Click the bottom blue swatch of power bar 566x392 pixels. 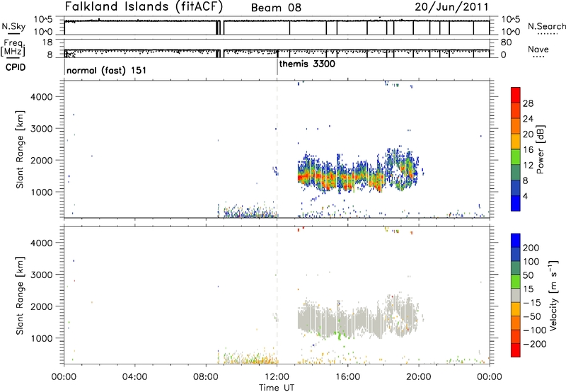tap(516, 203)
